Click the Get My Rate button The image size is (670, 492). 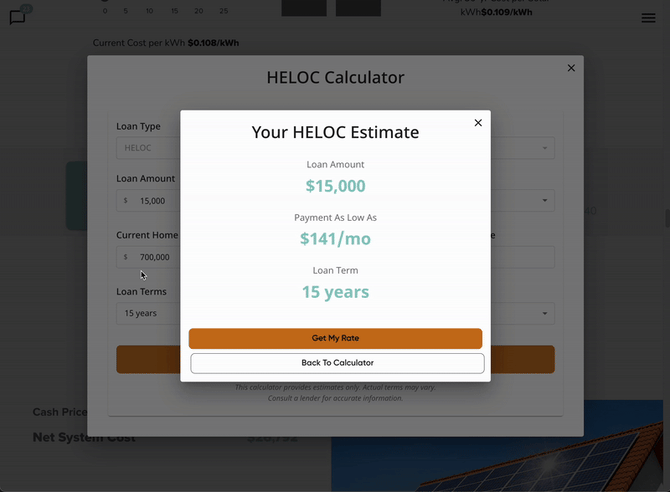click(335, 339)
